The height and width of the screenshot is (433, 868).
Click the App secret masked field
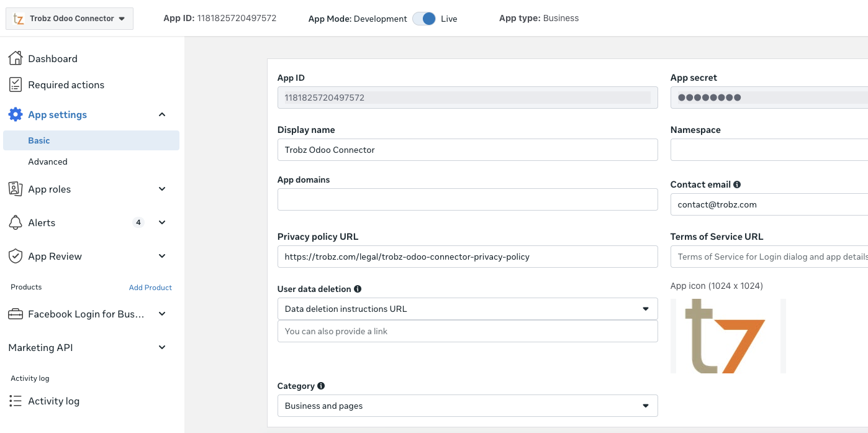769,98
